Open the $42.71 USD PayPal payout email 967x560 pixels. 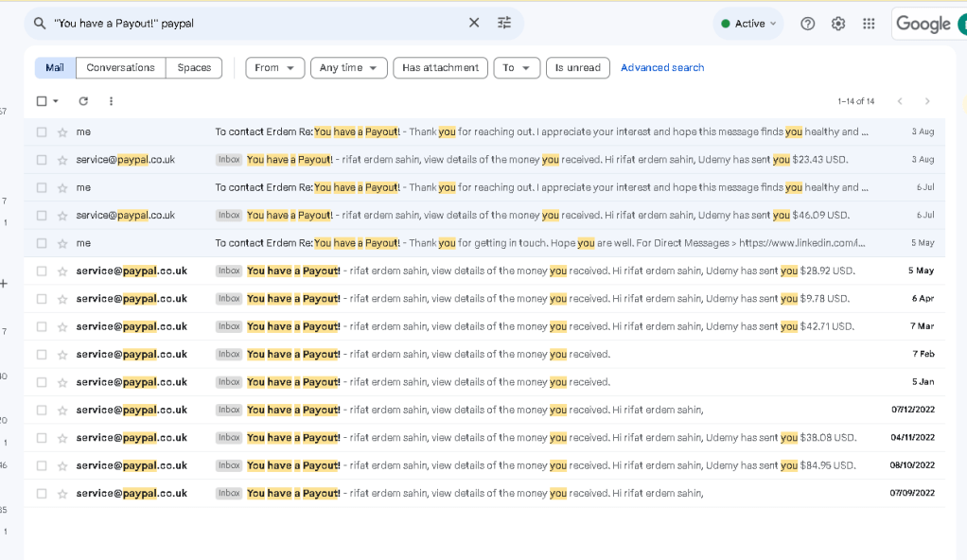pyautogui.click(x=484, y=326)
